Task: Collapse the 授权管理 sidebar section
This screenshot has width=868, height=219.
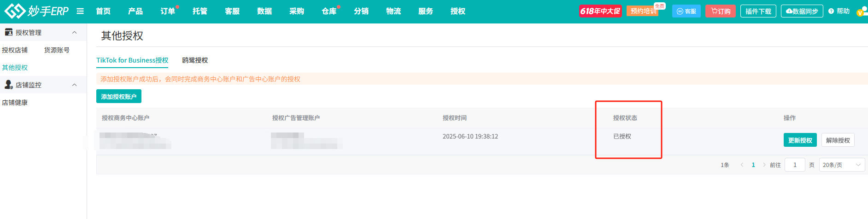Action: [x=75, y=32]
